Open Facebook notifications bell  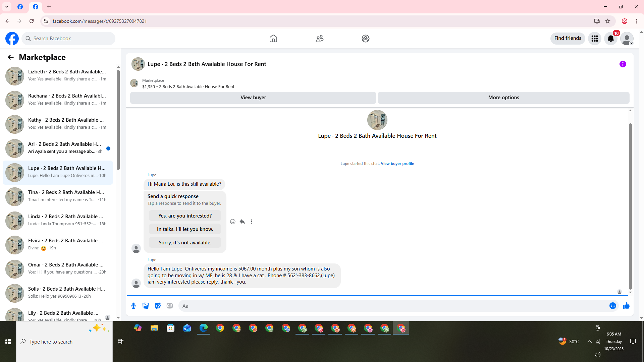click(x=610, y=39)
